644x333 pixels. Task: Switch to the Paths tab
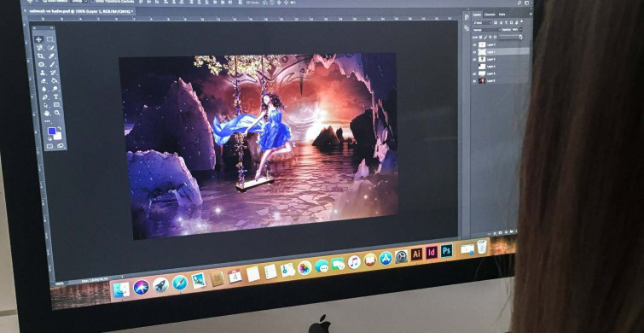tap(502, 15)
